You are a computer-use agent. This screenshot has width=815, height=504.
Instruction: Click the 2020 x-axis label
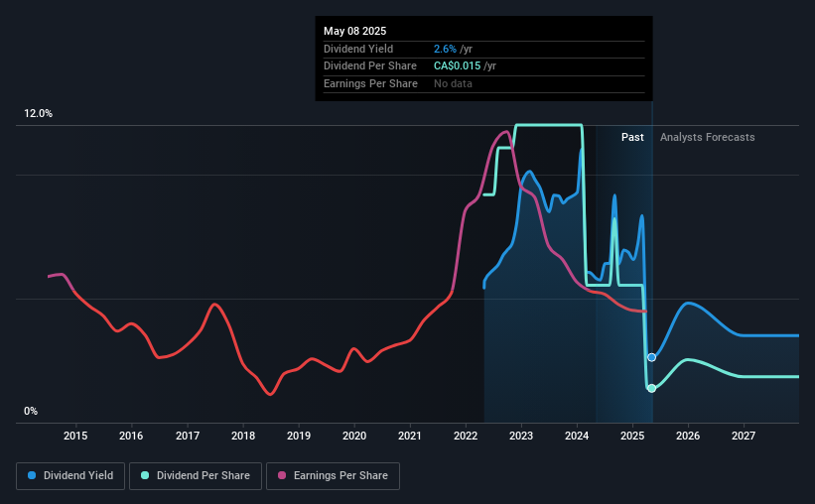click(x=354, y=436)
